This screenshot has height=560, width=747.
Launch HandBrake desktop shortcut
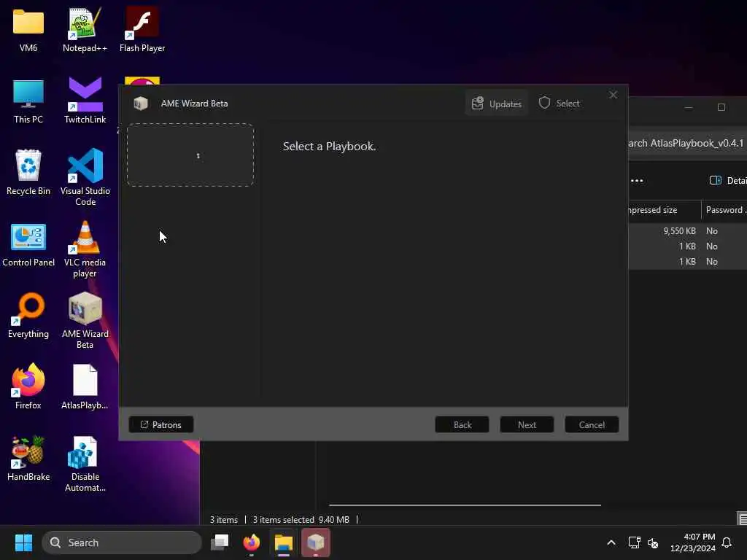[x=28, y=459]
